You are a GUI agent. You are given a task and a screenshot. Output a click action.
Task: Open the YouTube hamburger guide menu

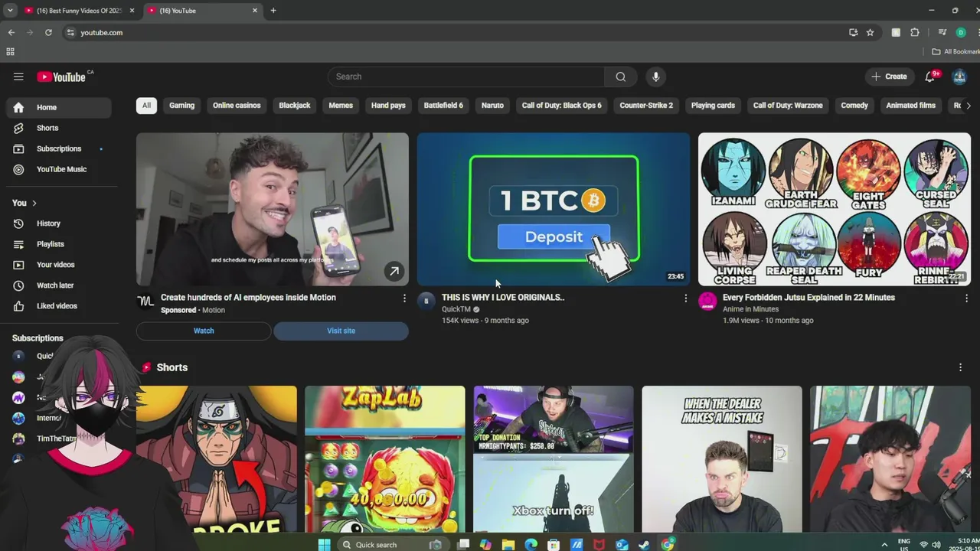(18, 77)
